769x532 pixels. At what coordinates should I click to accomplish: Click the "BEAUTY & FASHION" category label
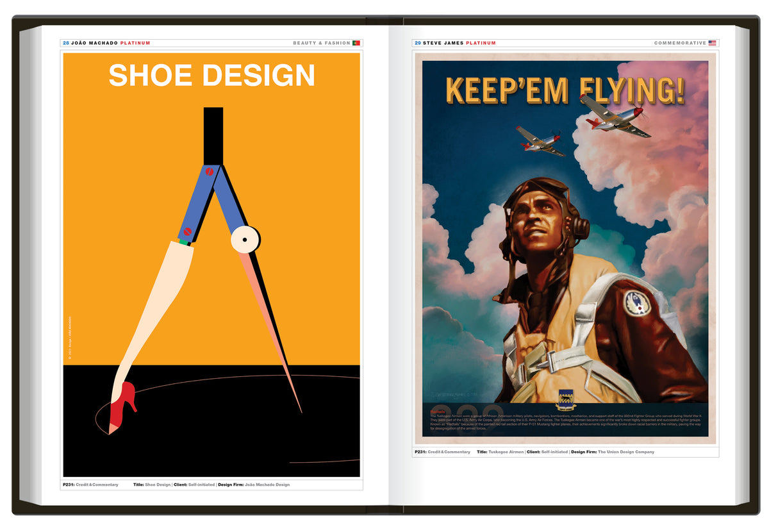pos(321,43)
